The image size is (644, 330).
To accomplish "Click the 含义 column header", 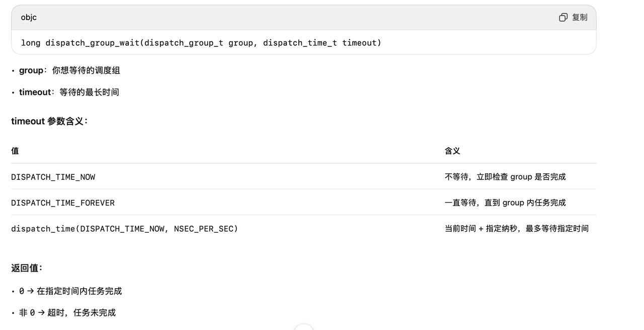I will (x=451, y=151).
